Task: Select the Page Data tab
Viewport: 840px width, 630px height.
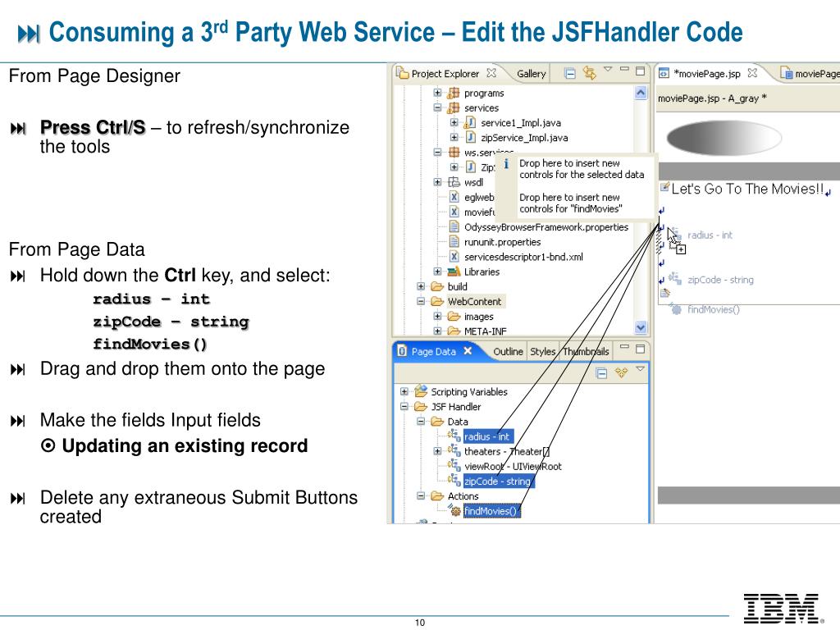Action: tap(433, 351)
